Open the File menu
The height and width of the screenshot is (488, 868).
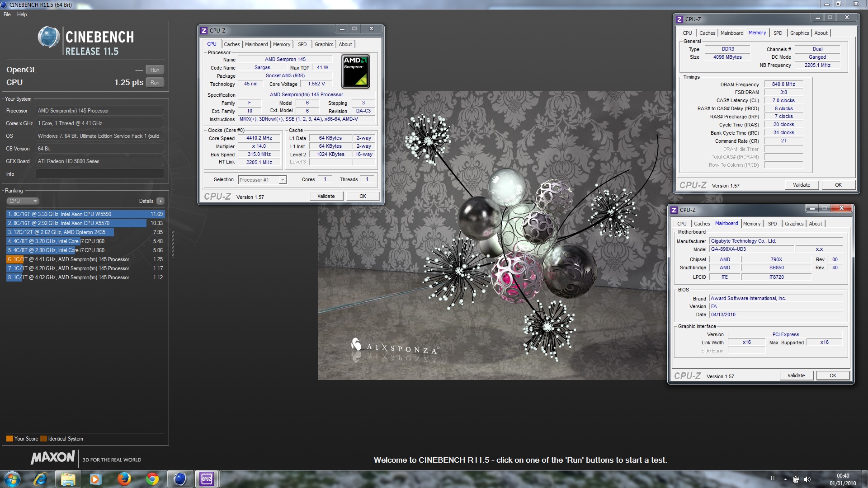click(x=7, y=14)
